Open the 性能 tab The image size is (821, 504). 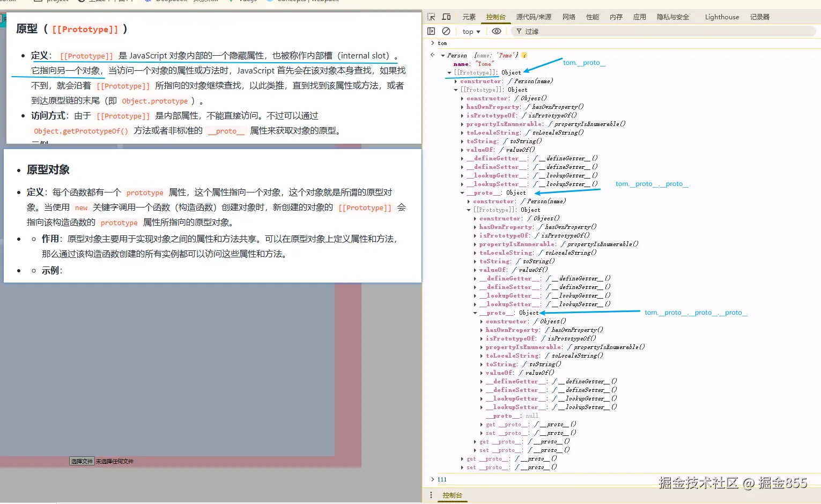click(x=593, y=17)
